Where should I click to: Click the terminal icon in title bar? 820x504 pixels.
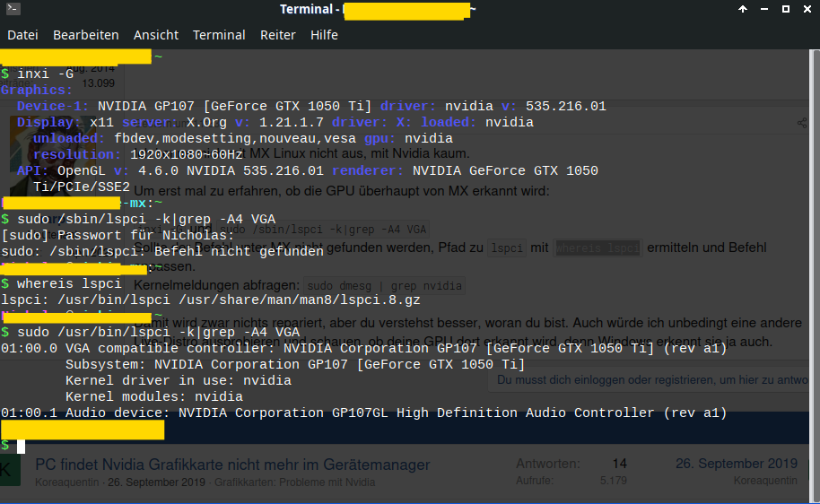[x=13, y=8]
